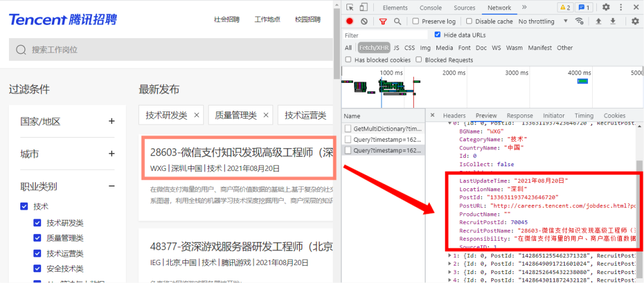
Task: Switch to the Elements tab
Action: point(395,7)
